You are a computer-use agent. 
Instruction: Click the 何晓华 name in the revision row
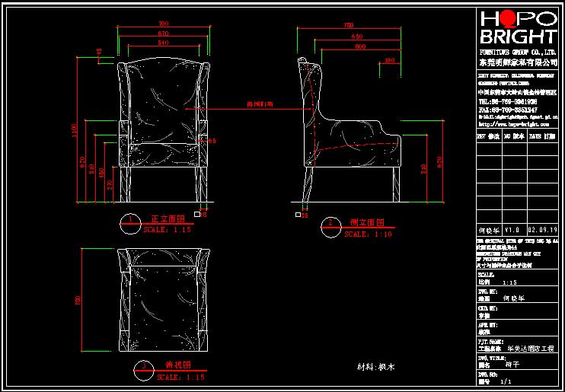click(490, 230)
